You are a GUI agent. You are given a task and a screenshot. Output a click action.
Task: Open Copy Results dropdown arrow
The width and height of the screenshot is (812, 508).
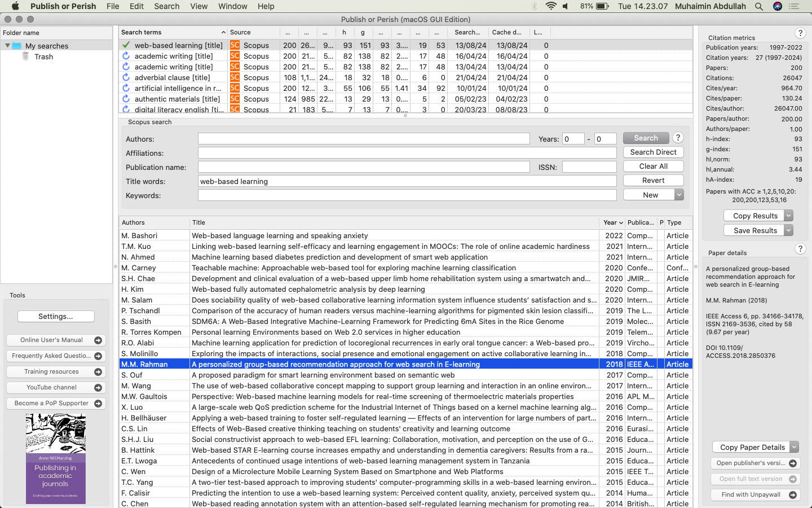point(789,216)
